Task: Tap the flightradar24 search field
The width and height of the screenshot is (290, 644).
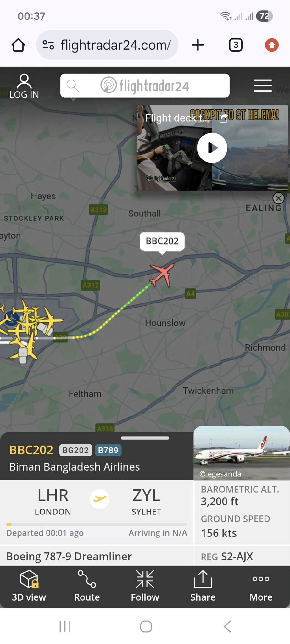Action: coord(145,86)
